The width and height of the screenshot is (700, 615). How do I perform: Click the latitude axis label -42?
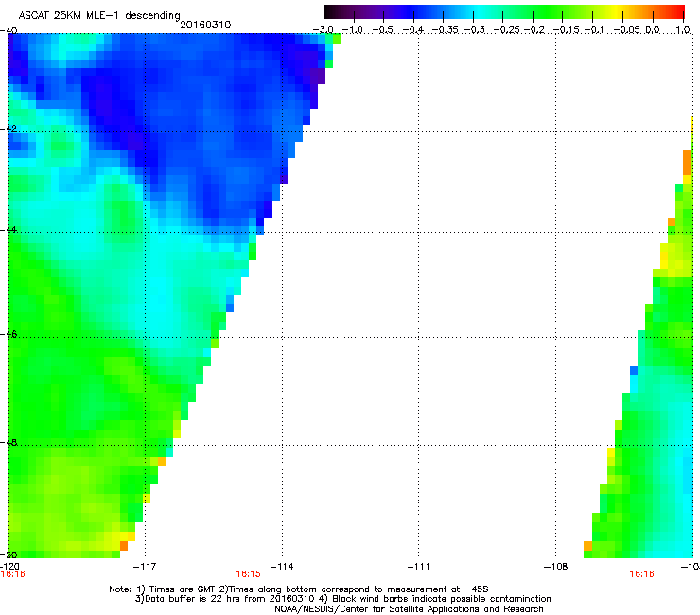click(9, 128)
